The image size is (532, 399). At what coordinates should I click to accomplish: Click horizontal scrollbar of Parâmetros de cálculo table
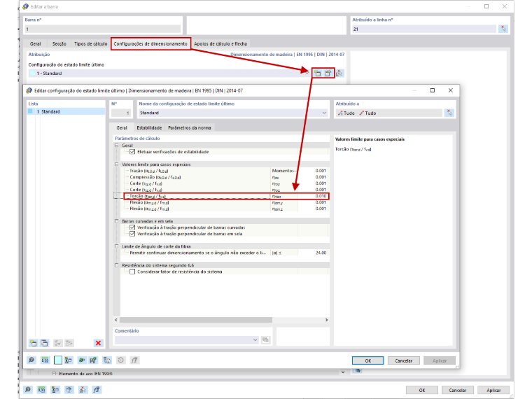pos(196,320)
